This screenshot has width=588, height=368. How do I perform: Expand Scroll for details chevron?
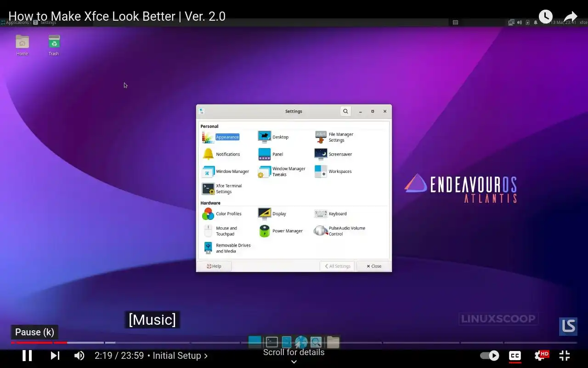click(x=294, y=362)
